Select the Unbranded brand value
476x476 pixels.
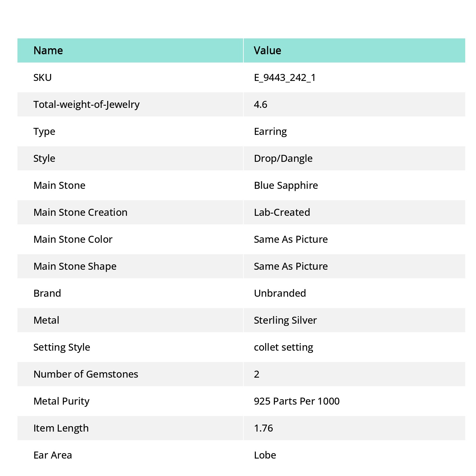(280, 293)
